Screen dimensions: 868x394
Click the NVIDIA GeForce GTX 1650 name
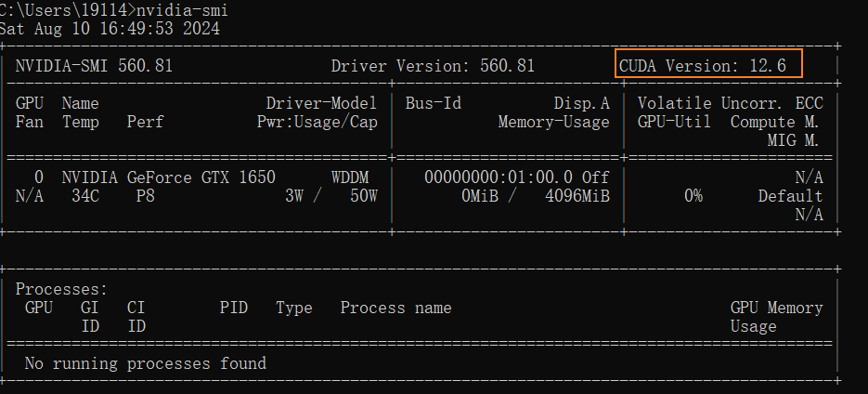168,177
